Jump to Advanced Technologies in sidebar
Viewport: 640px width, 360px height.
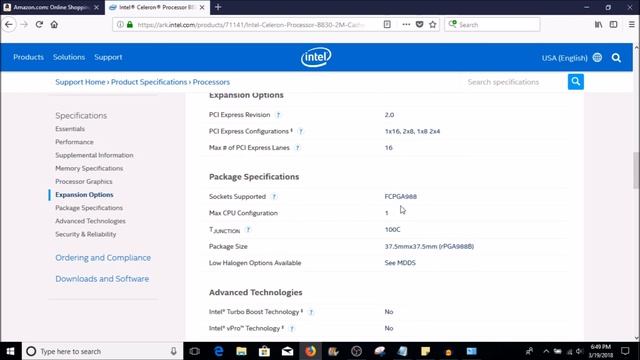(90, 221)
